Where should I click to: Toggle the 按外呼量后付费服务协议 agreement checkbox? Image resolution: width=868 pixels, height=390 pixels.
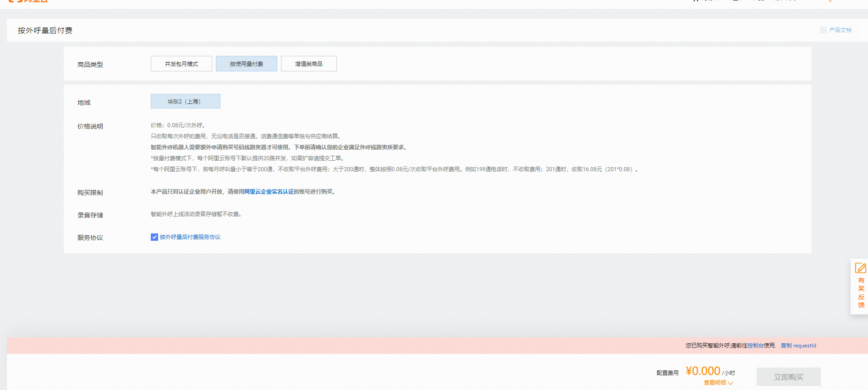[x=154, y=237]
